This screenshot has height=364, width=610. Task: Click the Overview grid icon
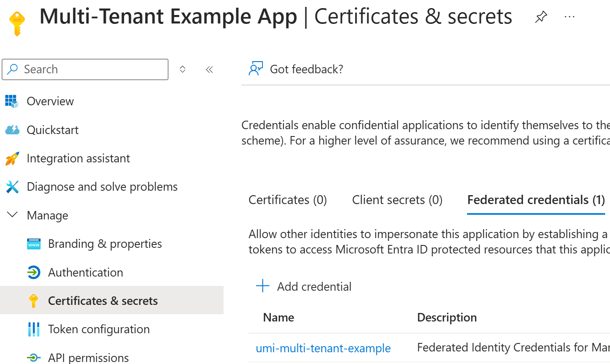tap(12, 101)
